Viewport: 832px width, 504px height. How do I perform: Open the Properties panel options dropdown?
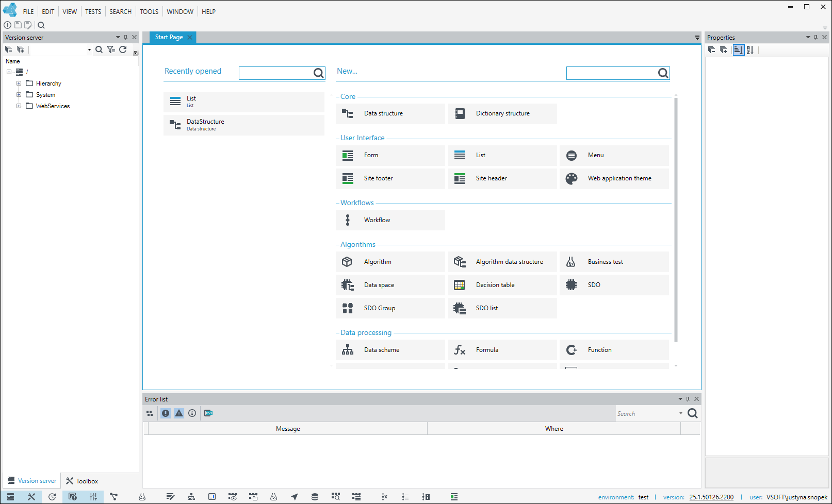pos(808,38)
